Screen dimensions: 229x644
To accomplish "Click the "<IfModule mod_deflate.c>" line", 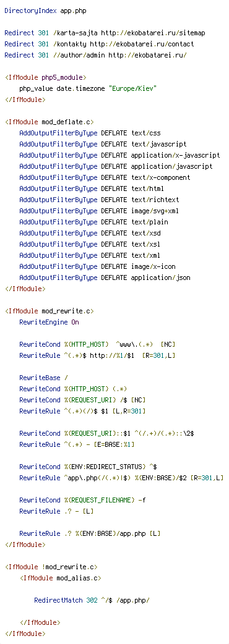I will 50,122.
